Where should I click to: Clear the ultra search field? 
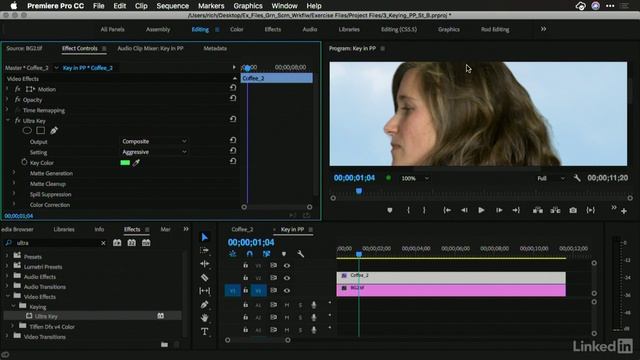pos(103,243)
